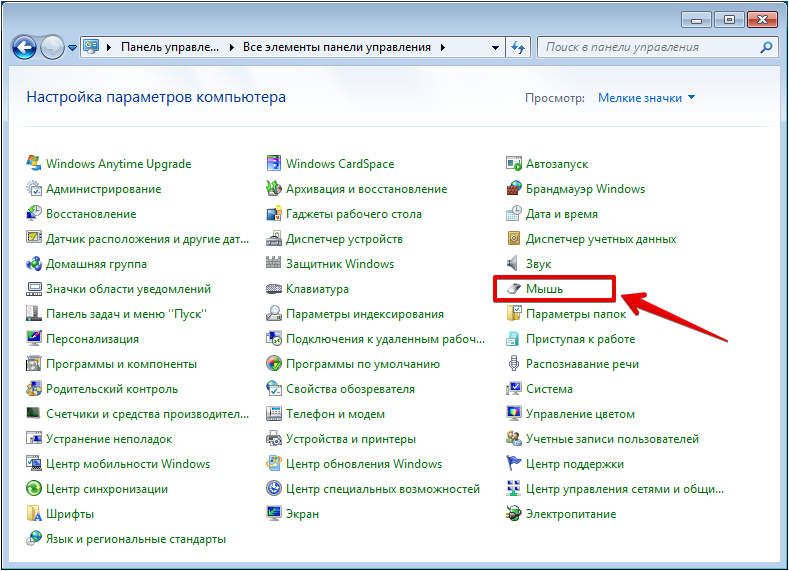The image size is (789, 571).
Task: Expand arrow after Панель управле... breadcrumb
Action: (x=231, y=47)
